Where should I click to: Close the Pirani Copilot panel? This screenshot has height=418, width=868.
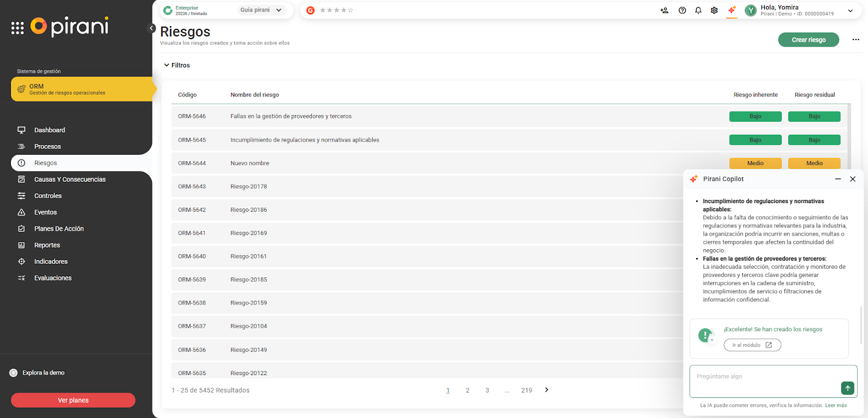pyautogui.click(x=853, y=179)
